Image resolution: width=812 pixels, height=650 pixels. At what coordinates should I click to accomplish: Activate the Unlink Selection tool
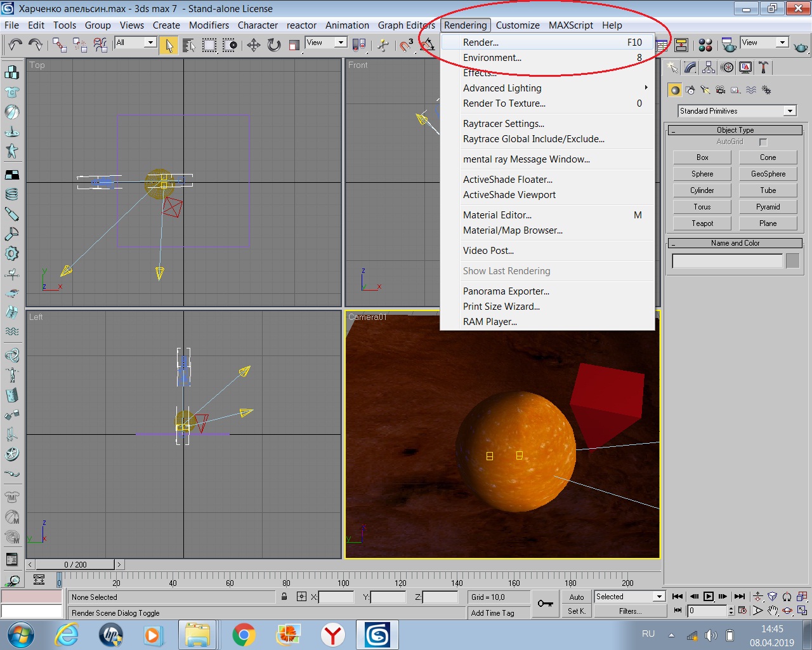click(x=80, y=44)
